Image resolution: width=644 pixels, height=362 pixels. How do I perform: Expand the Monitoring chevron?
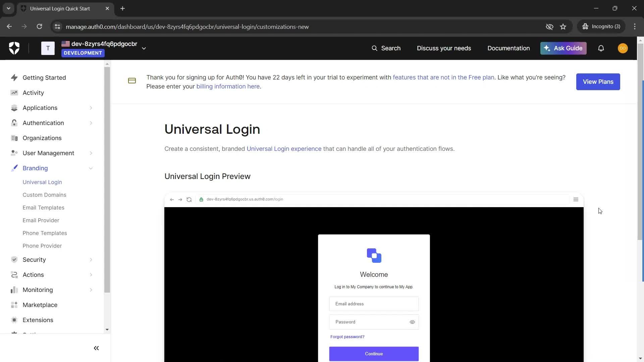click(91, 290)
